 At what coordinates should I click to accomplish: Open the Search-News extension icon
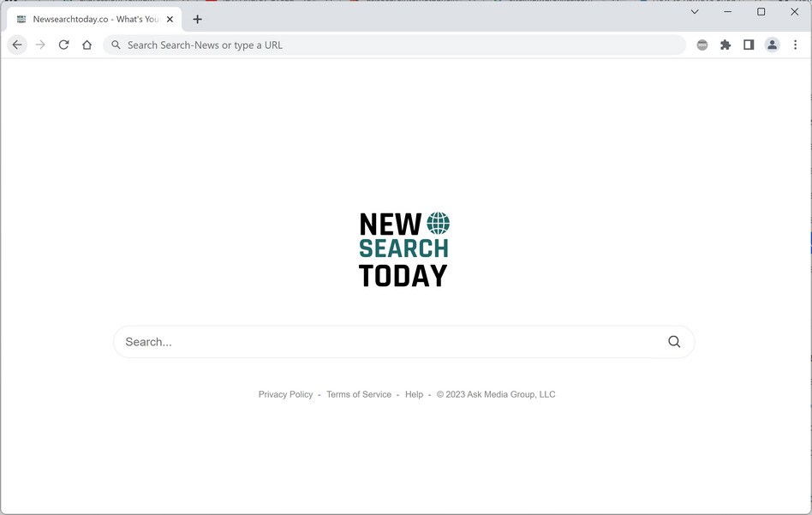tap(702, 45)
